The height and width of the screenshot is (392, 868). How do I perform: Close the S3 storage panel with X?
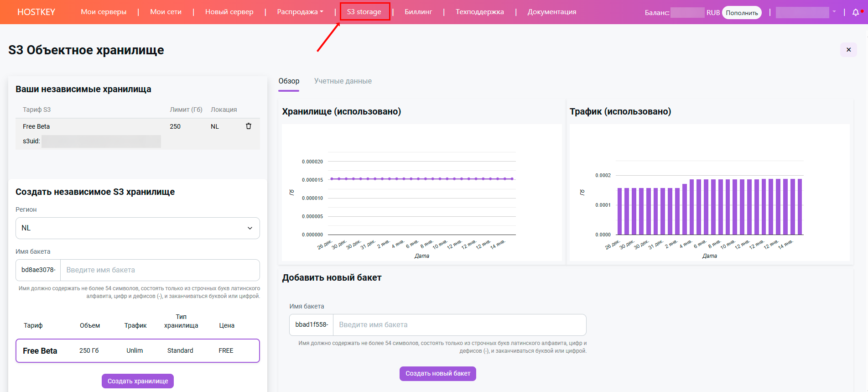coord(848,50)
